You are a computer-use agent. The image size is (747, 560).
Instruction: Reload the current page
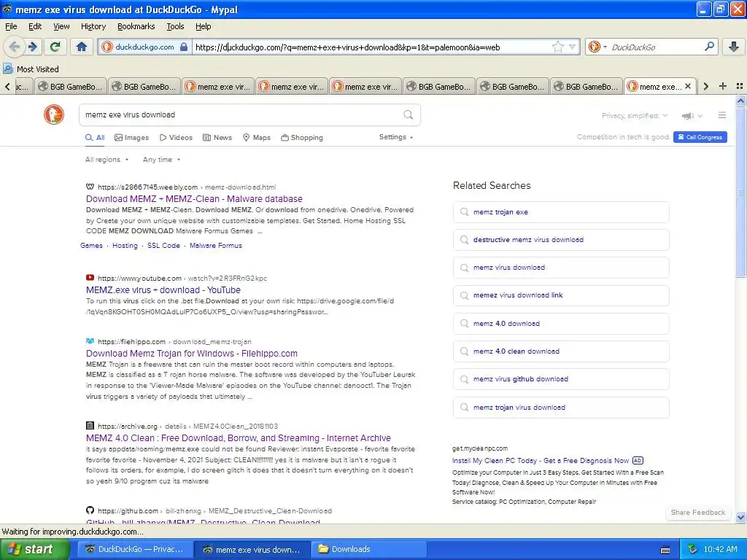click(x=55, y=47)
